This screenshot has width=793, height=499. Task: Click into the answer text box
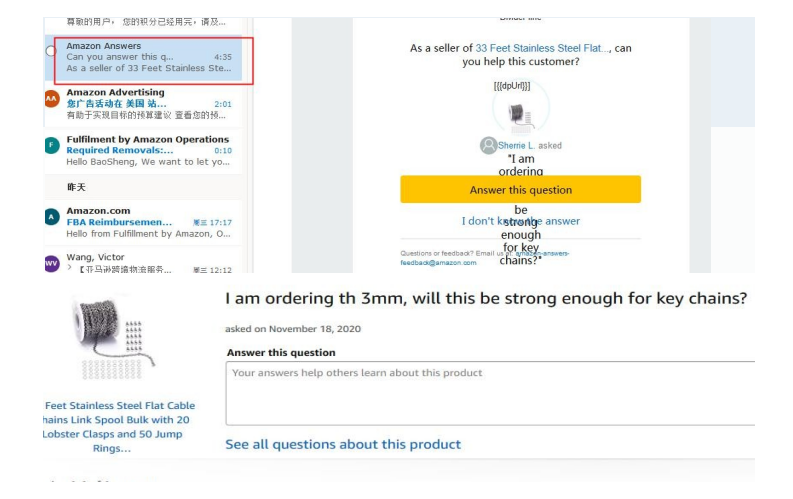(x=490, y=395)
